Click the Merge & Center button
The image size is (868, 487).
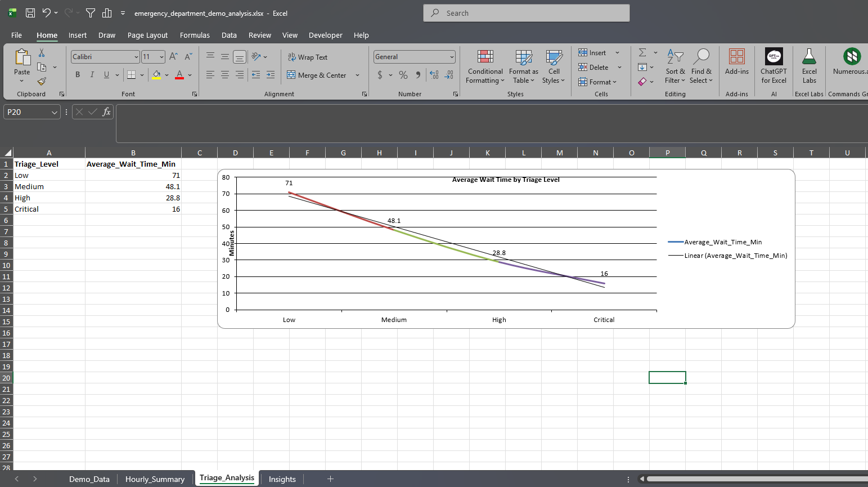click(x=317, y=75)
